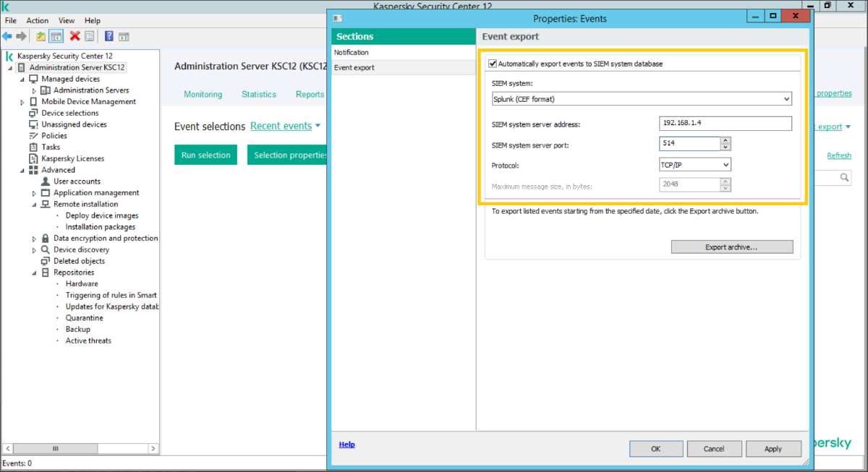This screenshot has height=472, width=868.
Task: Click the Help link in the dialog
Action: 347,445
